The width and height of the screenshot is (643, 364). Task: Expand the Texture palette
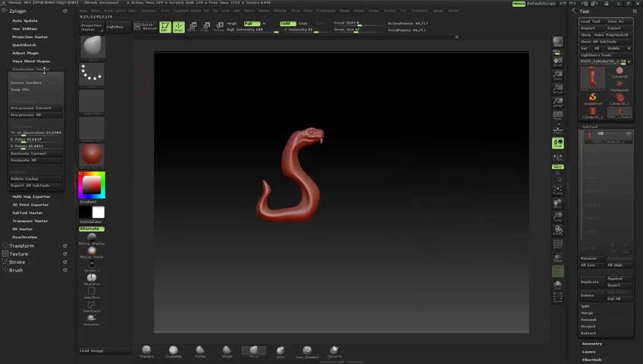(19, 254)
